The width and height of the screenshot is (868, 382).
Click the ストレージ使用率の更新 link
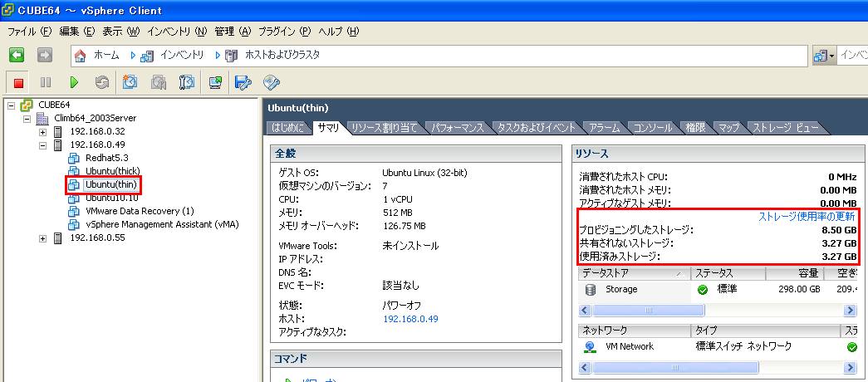[807, 217]
